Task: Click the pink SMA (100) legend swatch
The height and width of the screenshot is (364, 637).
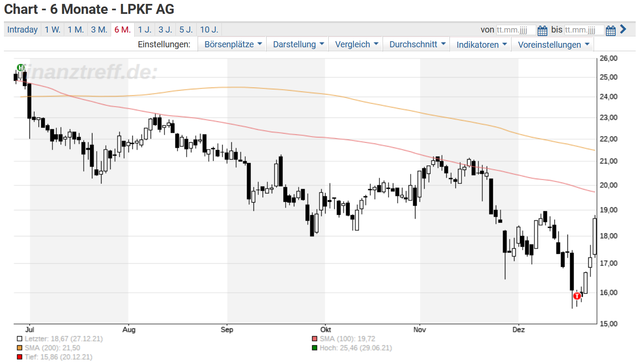Action: pos(315,339)
